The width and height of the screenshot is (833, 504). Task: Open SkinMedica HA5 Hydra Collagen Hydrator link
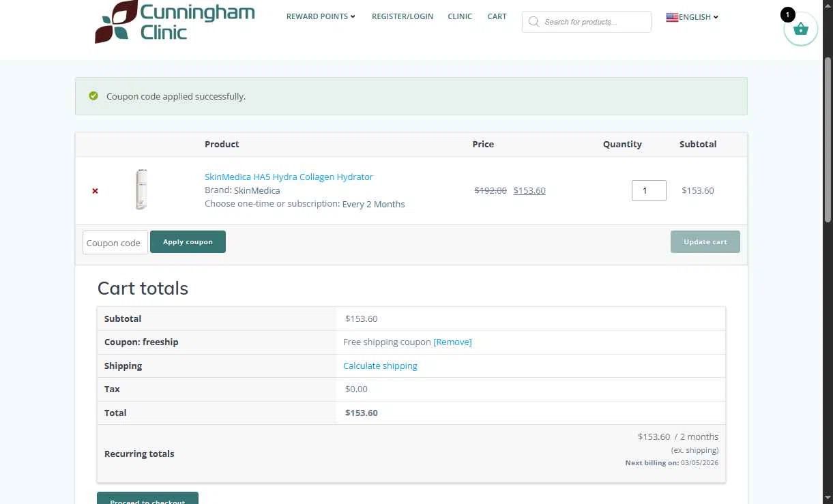coord(289,177)
